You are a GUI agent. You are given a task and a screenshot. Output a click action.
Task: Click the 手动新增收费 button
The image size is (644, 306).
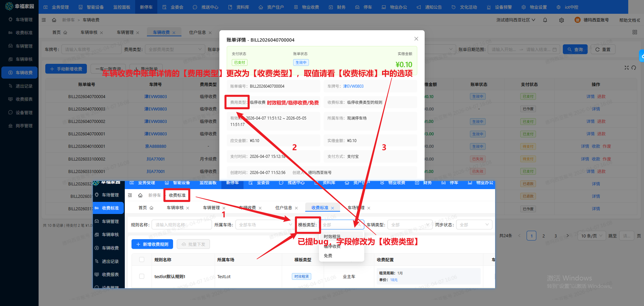click(x=66, y=69)
